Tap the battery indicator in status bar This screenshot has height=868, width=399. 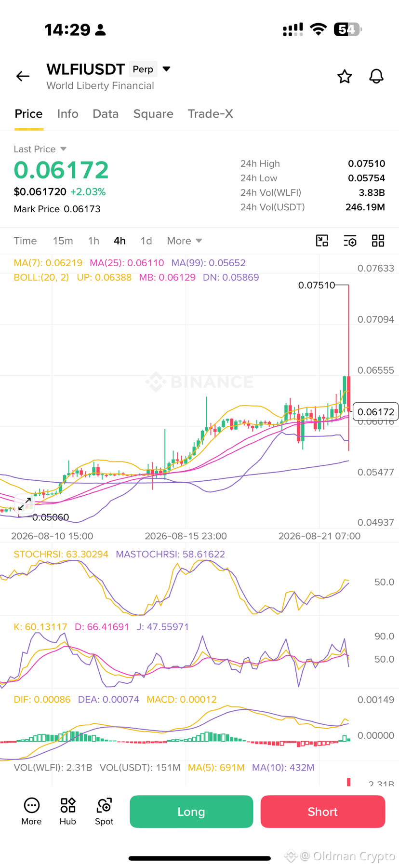pos(347,29)
